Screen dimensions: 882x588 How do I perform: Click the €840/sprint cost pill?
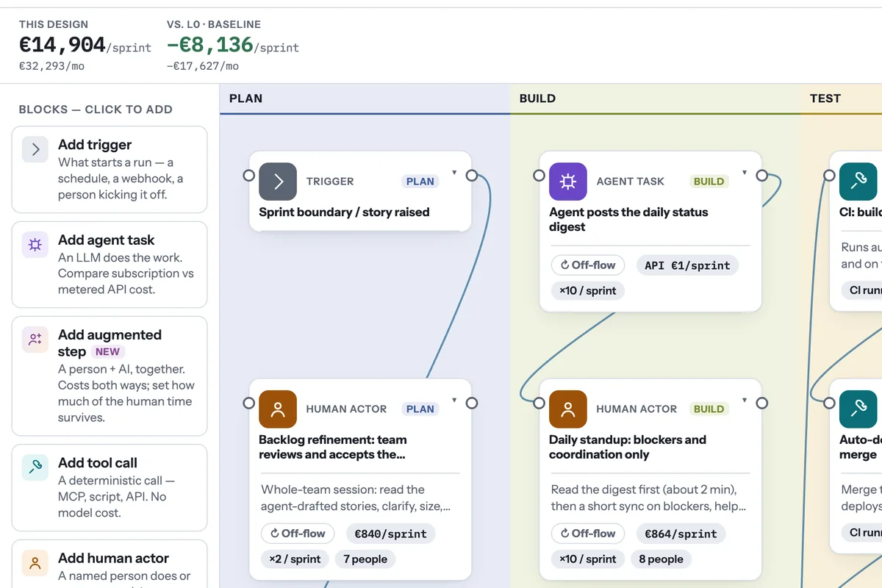coord(390,534)
